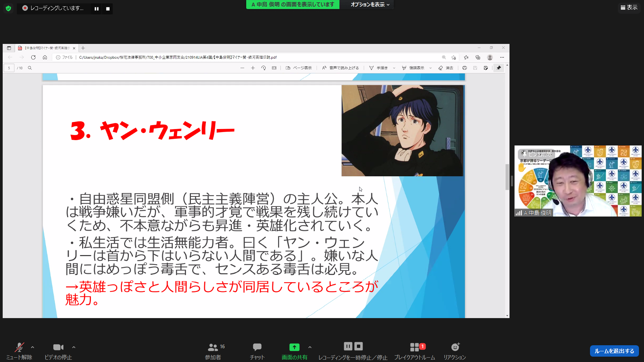The height and width of the screenshot is (362, 644).
Task: Open ページ表示 page view options
Action: 299,68
